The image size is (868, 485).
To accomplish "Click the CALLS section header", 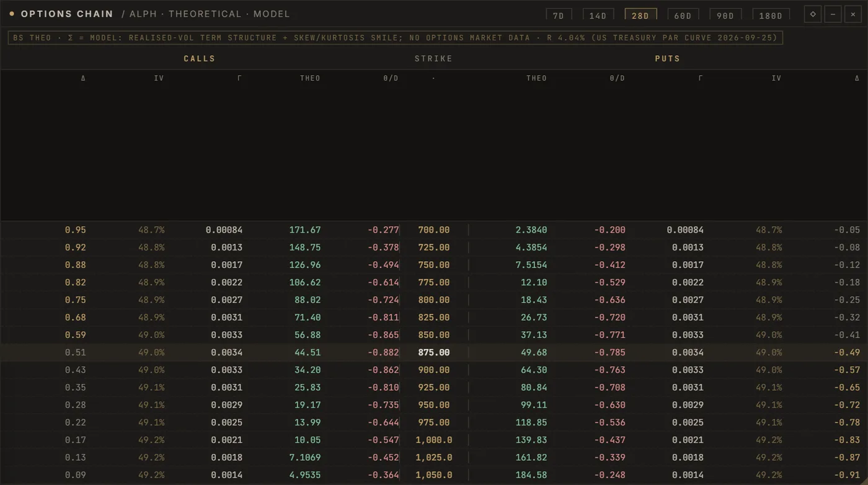I will pos(200,58).
